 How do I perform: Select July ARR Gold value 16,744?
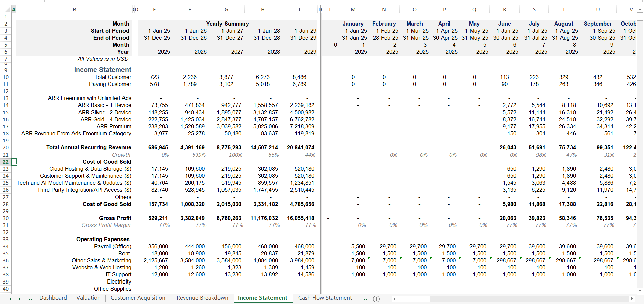coord(537,120)
